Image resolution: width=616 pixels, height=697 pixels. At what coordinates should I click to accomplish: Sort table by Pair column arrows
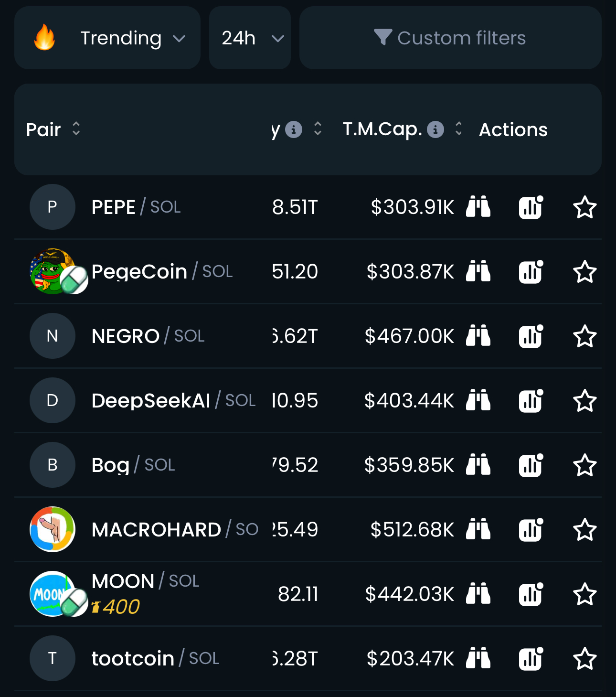click(76, 129)
